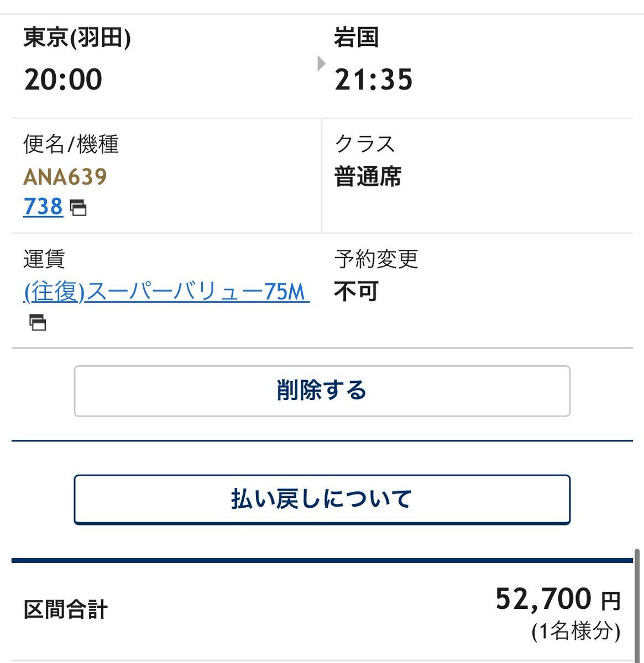The width and height of the screenshot is (644, 663).
Task: Click the 東京(羽田) departure airport label
Action: (x=77, y=38)
